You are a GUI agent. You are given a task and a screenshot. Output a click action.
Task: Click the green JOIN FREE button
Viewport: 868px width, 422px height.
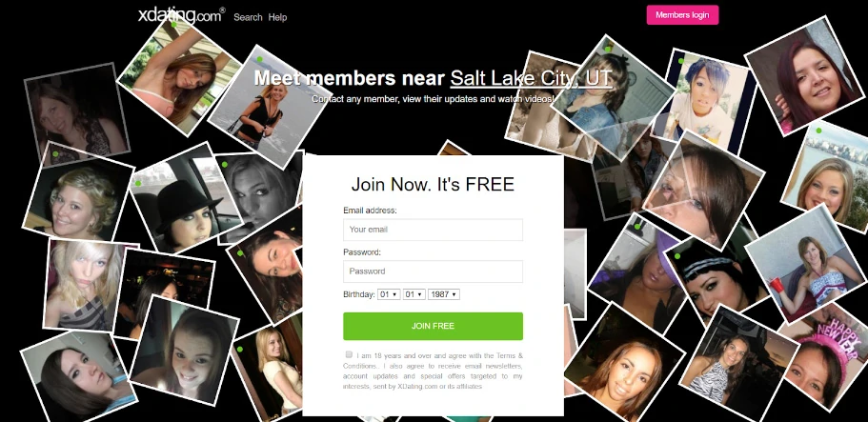(433, 326)
